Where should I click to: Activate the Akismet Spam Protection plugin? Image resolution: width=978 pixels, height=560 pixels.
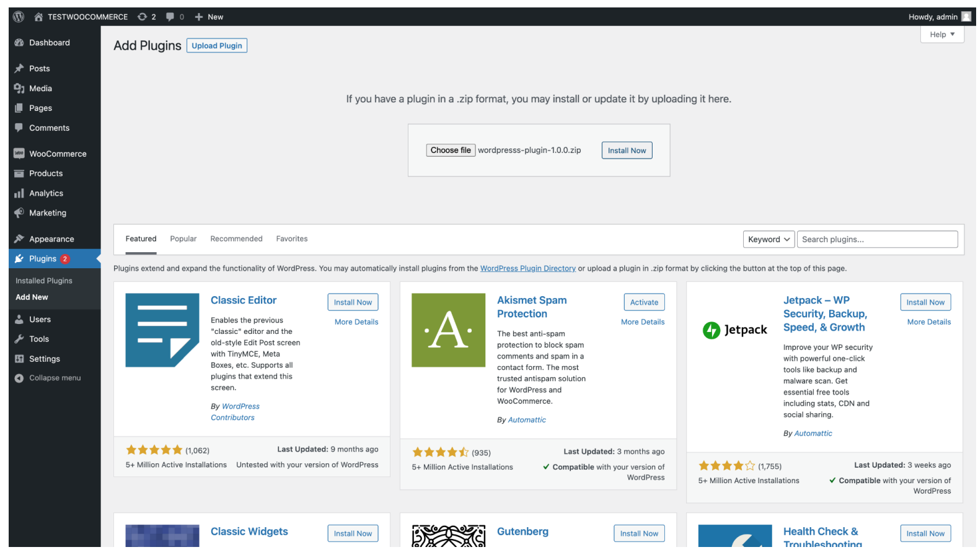pyautogui.click(x=644, y=302)
